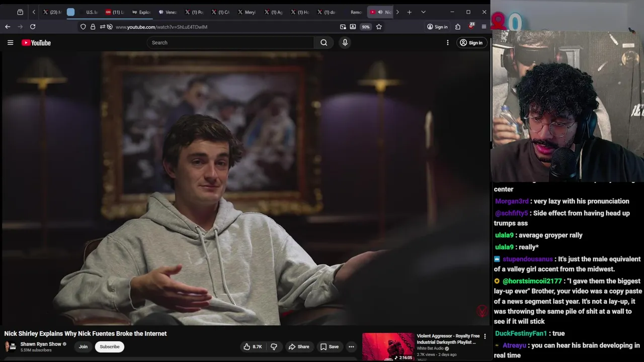This screenshot has height=362, width=644.
Task: Open White Bat Audio channel link
Action: 430,348
